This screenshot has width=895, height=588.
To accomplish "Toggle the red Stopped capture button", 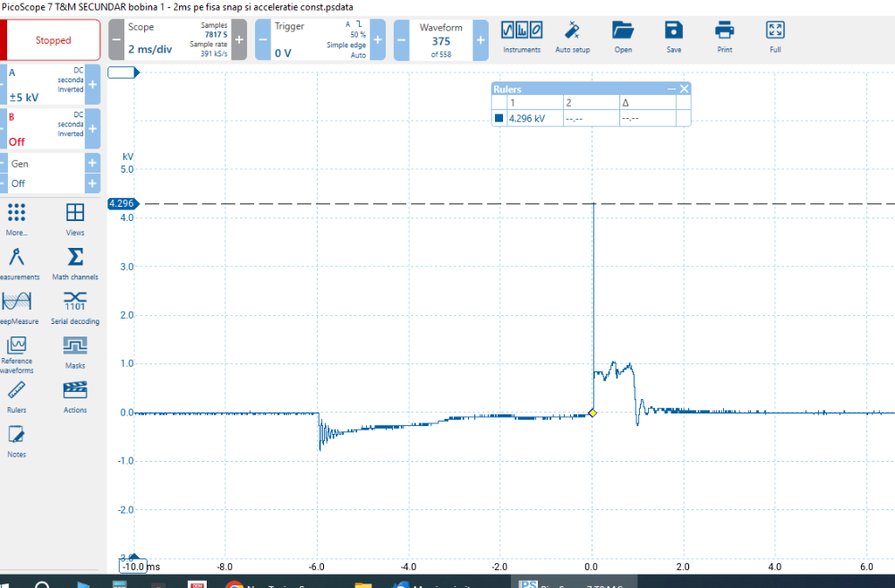I will (53, 40).
